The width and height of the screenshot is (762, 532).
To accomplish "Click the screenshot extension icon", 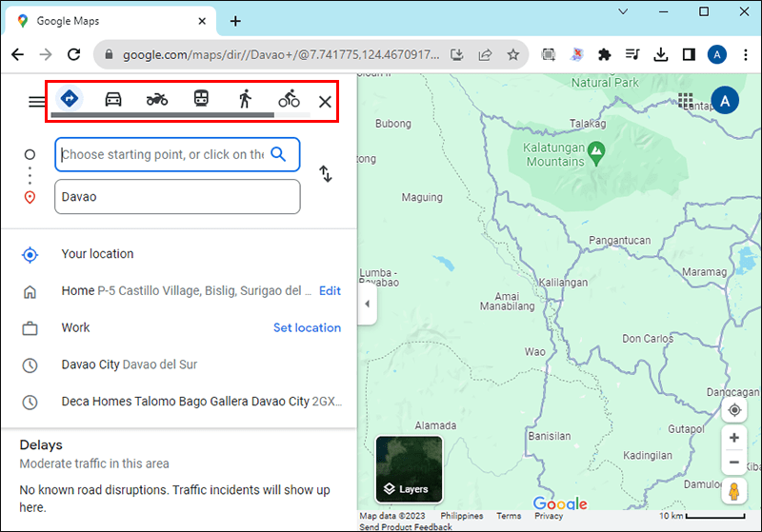I will click(549, 55).
